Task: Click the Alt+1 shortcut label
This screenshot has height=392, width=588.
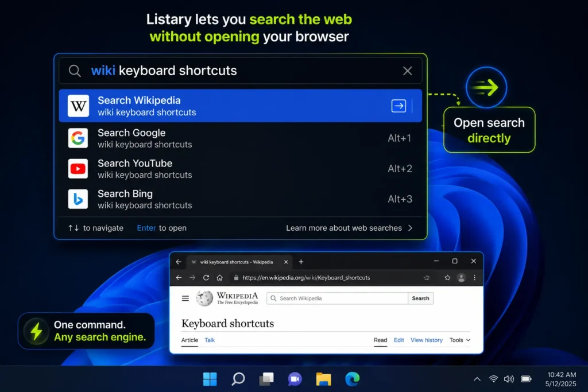Action: [400, 138]
